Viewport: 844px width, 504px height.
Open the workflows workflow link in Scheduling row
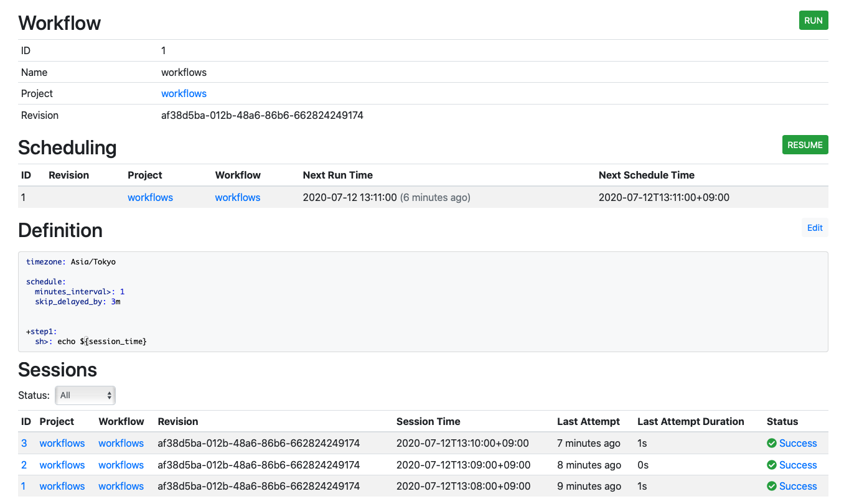(x=238, y=197)
